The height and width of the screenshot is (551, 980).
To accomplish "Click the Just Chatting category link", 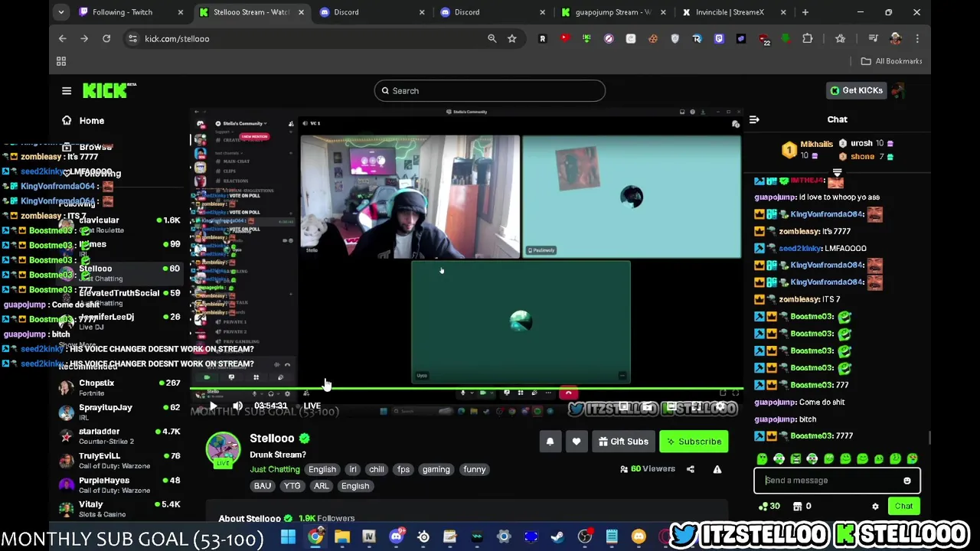I will click(274, 469).
